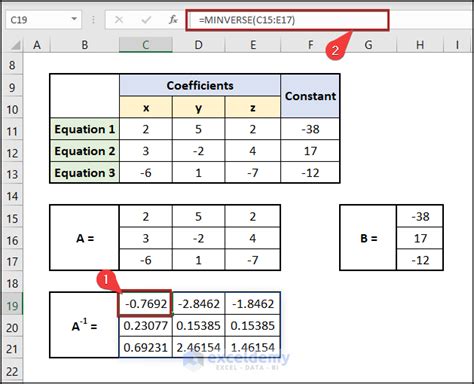Select column D header
474x384 pixels.
pos(199,45)
